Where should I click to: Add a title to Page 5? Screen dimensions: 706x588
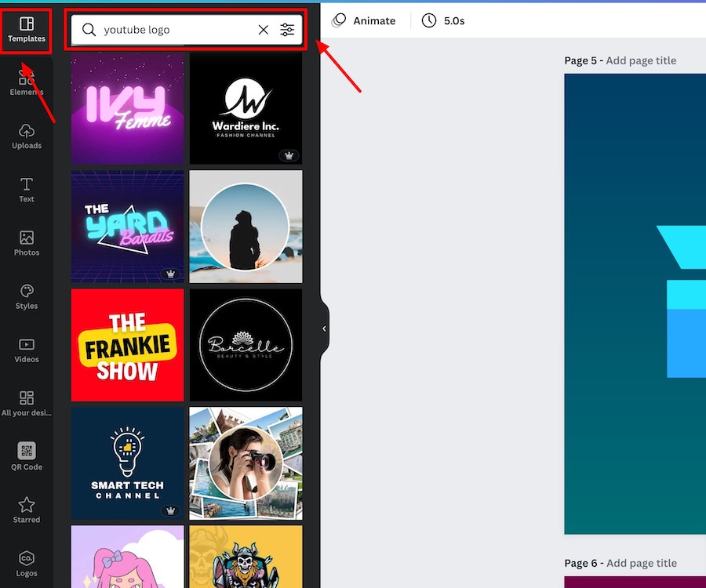coord(641,60)
